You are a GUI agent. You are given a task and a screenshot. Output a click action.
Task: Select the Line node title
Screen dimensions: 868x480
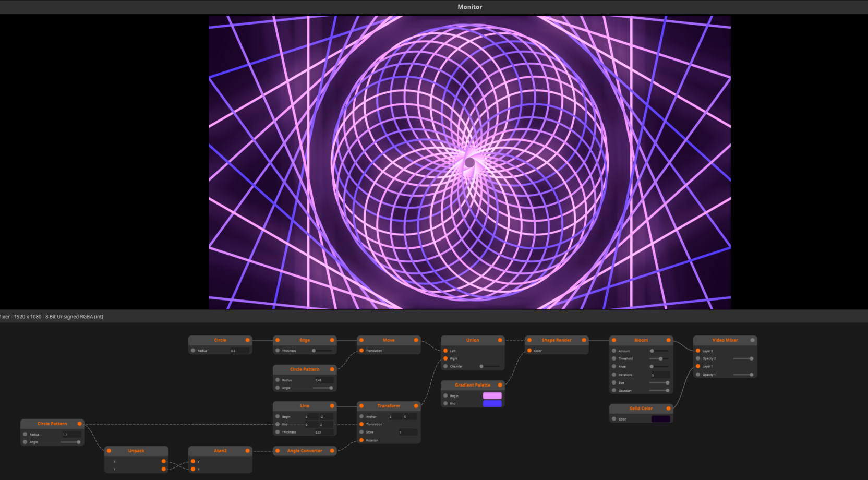coord(305,406)
